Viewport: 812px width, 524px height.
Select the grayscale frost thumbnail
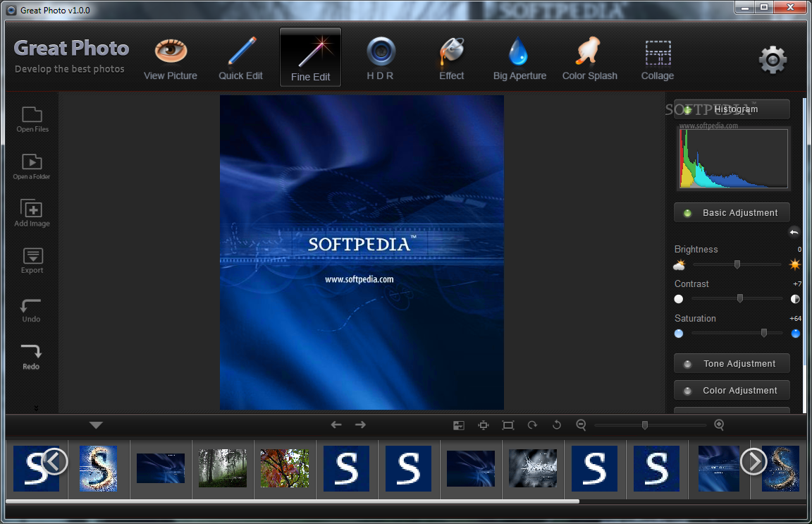point(533,468)
